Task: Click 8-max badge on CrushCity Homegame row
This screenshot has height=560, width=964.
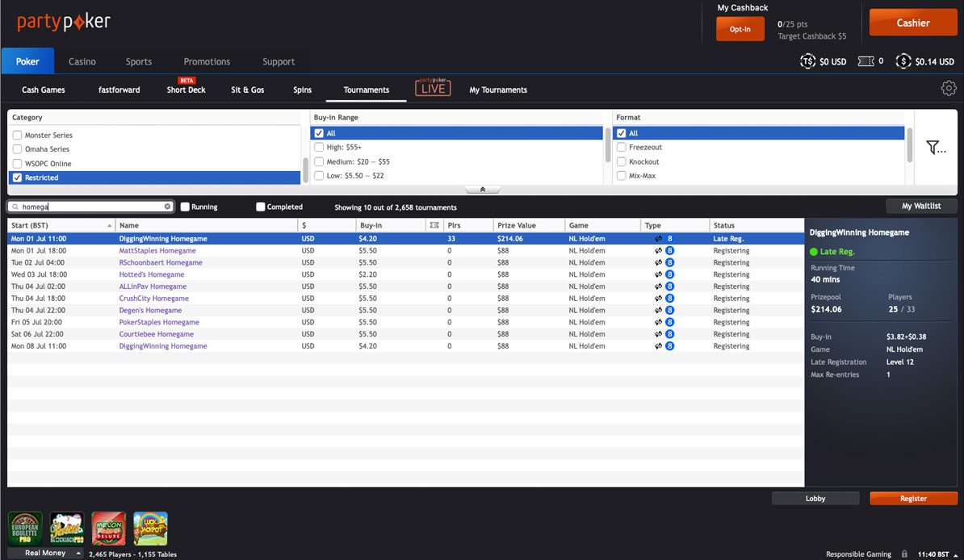Action: click(x=669, y=298)
